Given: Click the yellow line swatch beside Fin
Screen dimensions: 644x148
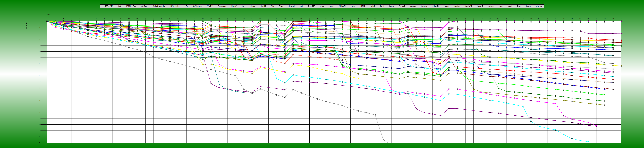Looking at the screenshot, I should tap(184, 6).
